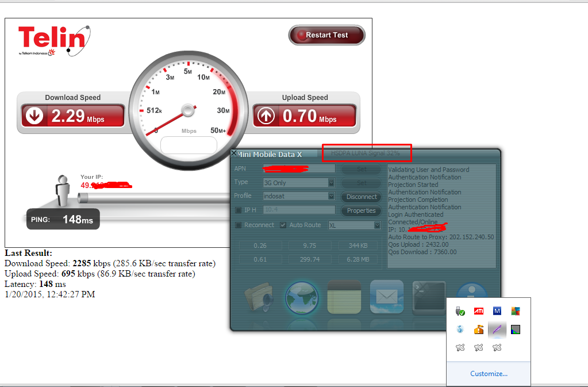
Task: Click the Restart Test button
Action: click(x=326, y=35)
